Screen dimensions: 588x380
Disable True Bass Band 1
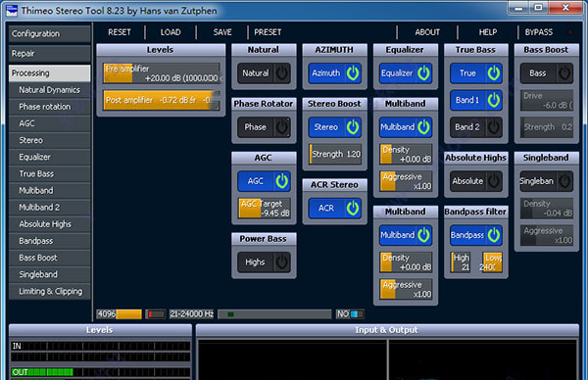(x=476, y=100)
